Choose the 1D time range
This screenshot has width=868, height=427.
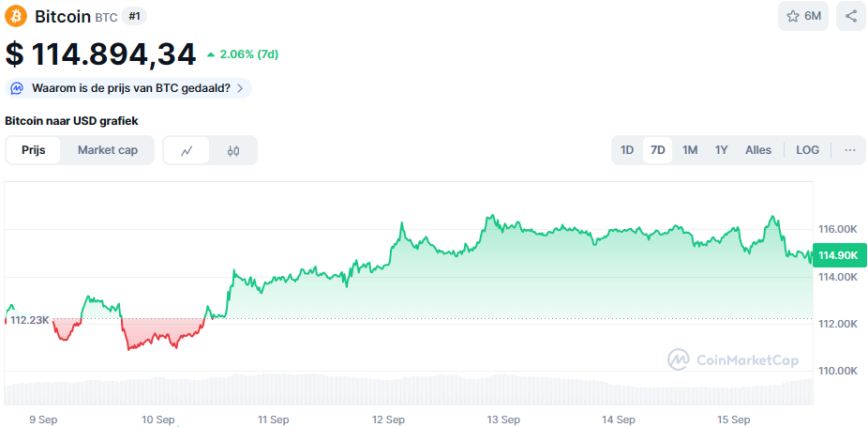point(627,150)
